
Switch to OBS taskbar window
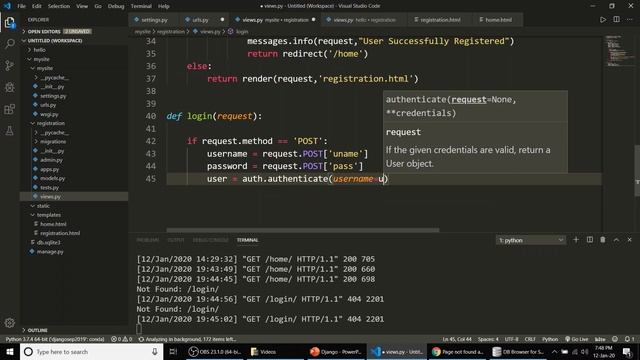tap(215, 351)
